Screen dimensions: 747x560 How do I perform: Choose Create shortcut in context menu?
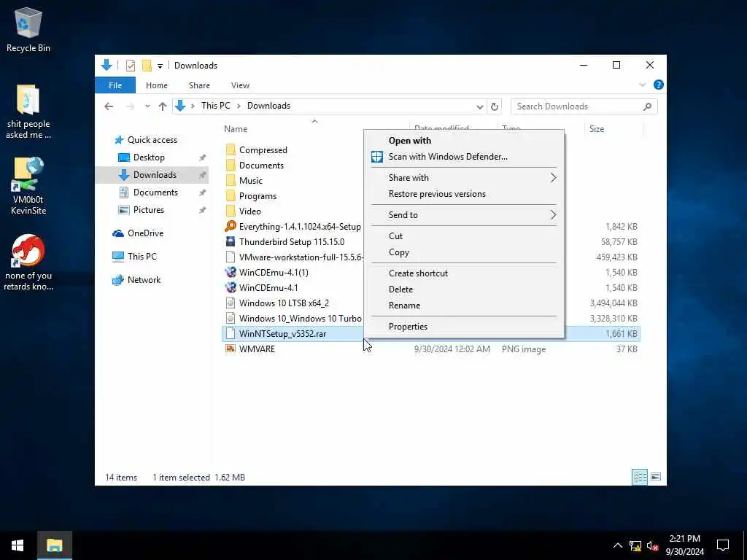463,273
